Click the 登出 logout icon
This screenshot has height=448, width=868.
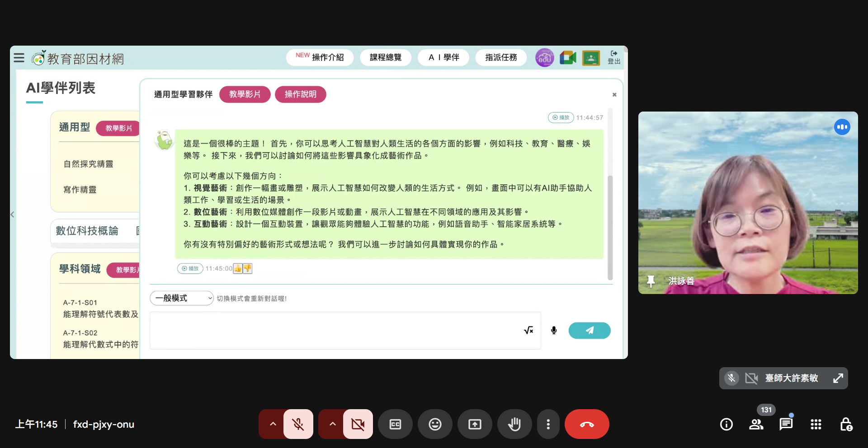coord(614,57)
